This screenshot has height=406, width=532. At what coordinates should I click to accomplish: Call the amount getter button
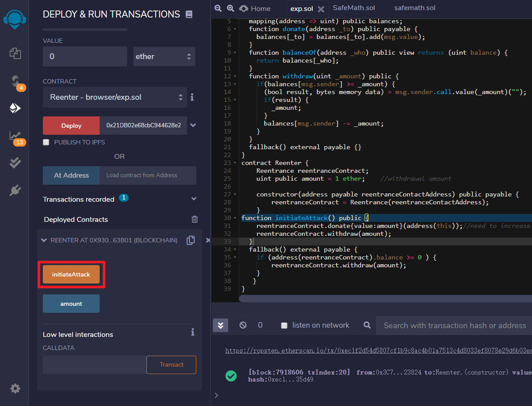point(71,304)
